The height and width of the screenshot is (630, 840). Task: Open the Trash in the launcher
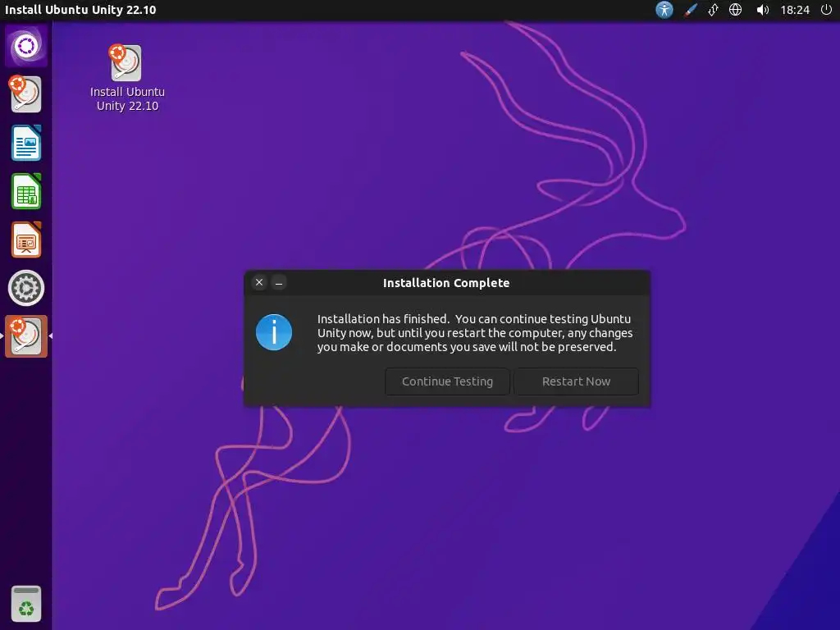25,605
